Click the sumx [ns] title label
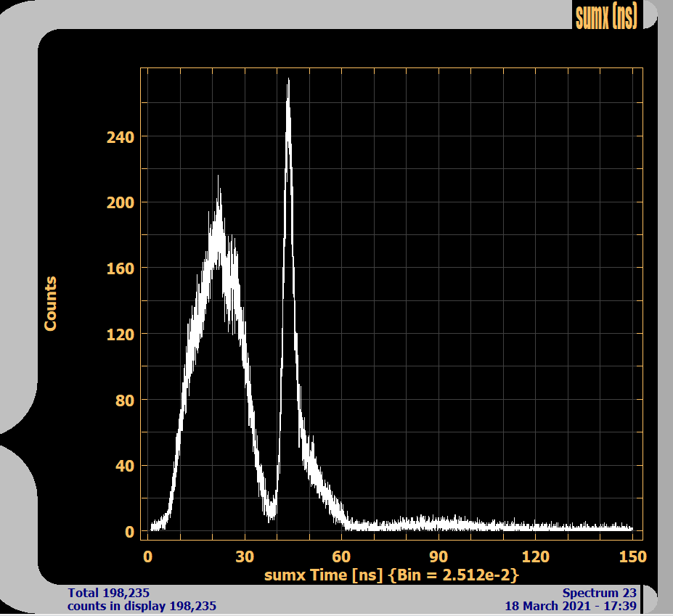This screenshot has width=673, height=616. coord(605,16)
